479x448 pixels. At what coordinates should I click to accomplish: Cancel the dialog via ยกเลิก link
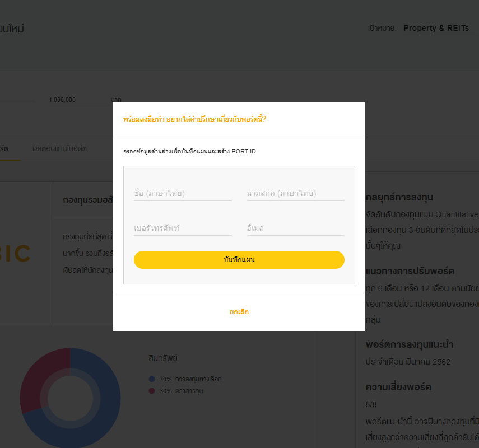[x=239, y=312]
